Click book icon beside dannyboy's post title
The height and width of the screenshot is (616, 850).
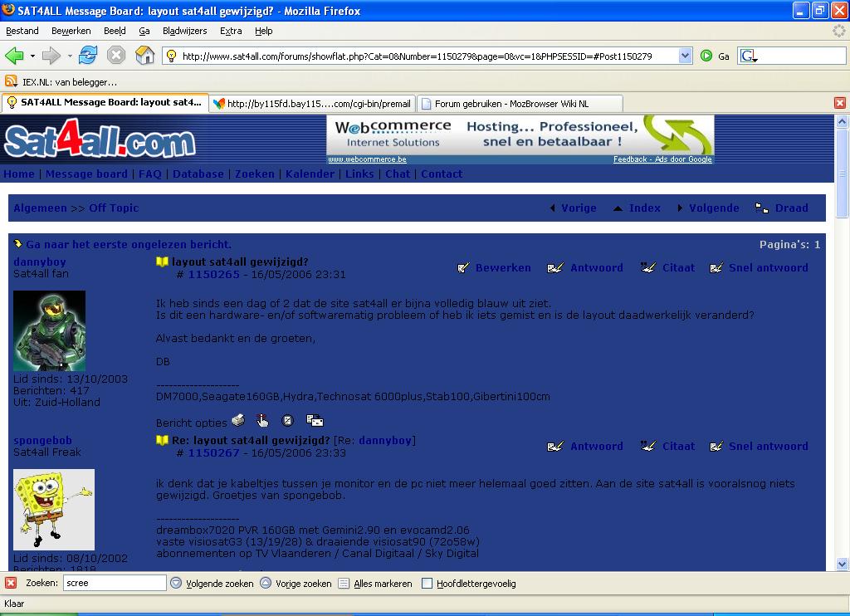point(162,262)
